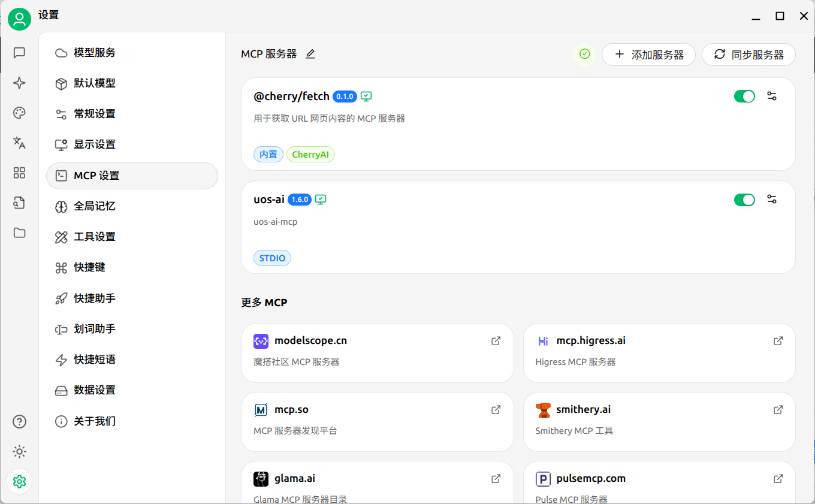This screenshot has height=504, width=815.
Task: Open the knowledge base document-search icon
Action: [19, 203]
